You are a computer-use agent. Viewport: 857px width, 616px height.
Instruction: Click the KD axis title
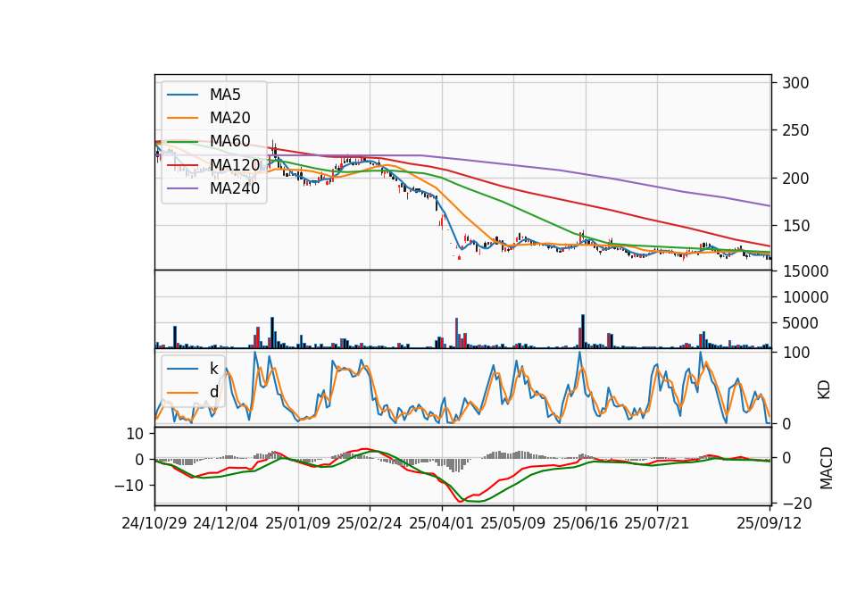click(x=824, y=390)
